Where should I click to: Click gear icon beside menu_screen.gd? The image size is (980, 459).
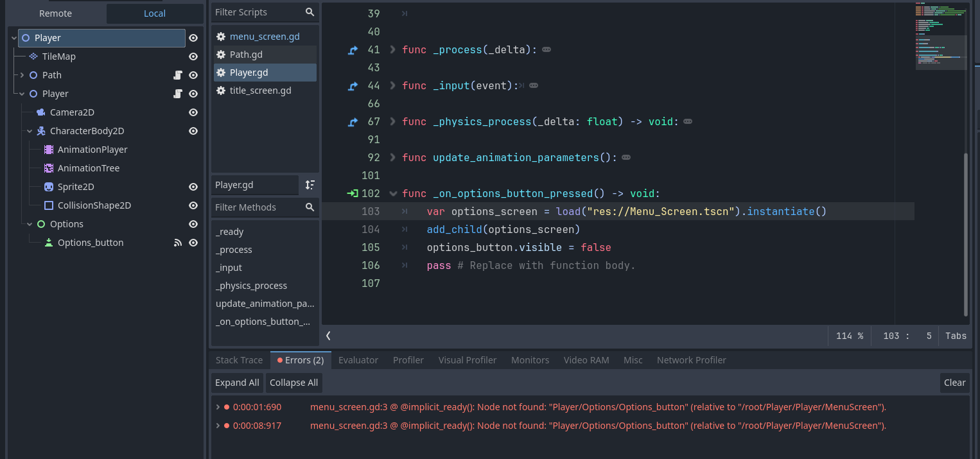221,37
